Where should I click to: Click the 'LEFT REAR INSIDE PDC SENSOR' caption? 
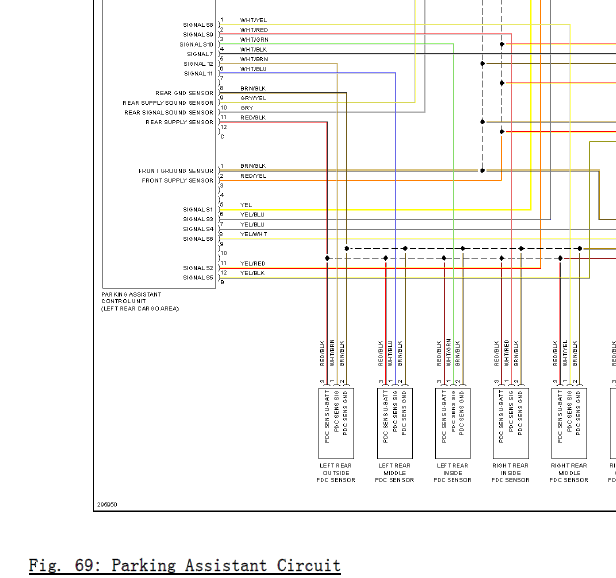click(x=453, y=473)
